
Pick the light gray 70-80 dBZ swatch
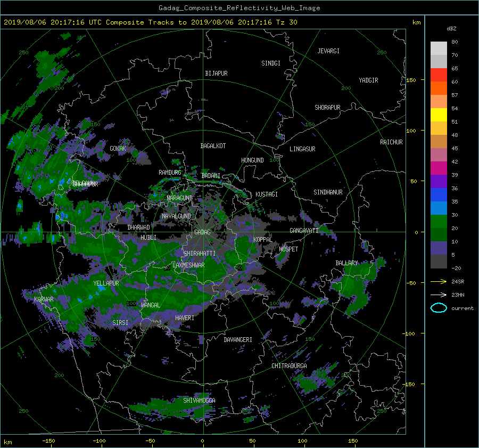439,48
